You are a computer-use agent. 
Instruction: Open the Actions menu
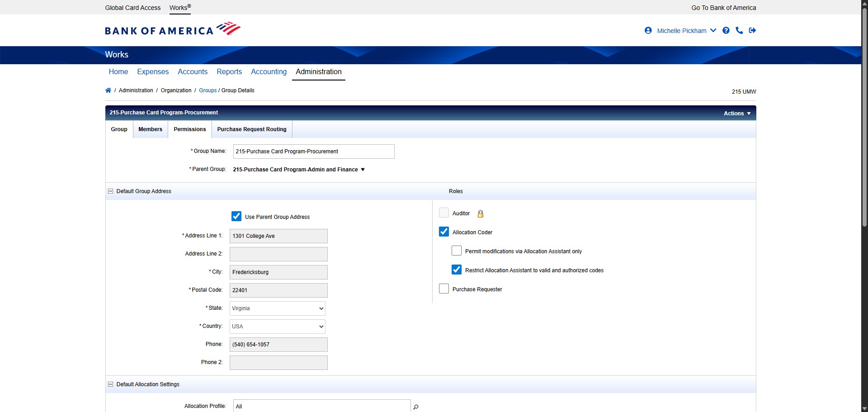point(736,113)
